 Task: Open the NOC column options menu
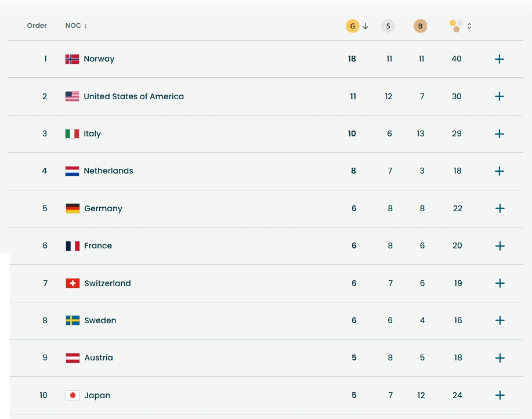click(86, 26)
